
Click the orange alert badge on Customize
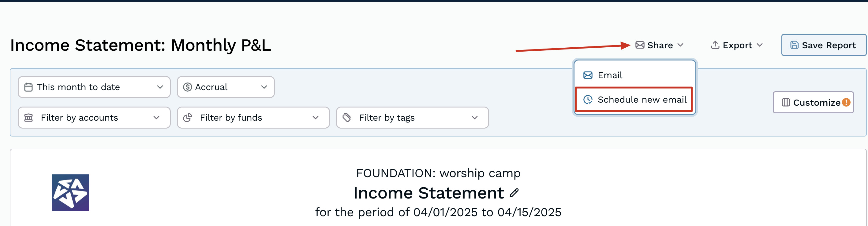(x=846, y=102)
